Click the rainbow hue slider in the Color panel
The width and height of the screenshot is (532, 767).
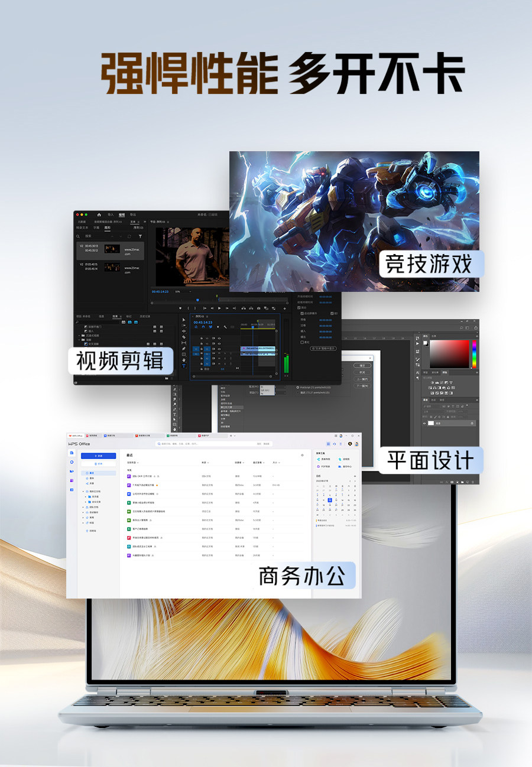475,354
